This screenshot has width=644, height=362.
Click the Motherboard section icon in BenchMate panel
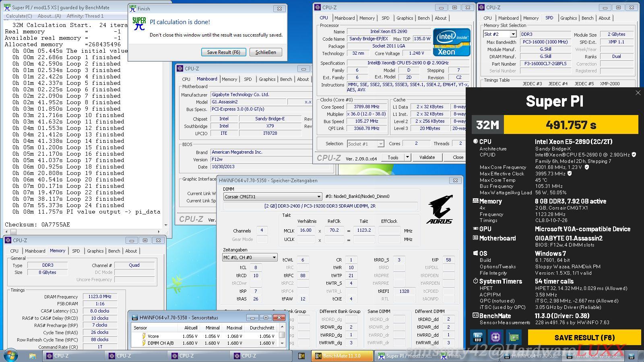[x=475, y=238]
